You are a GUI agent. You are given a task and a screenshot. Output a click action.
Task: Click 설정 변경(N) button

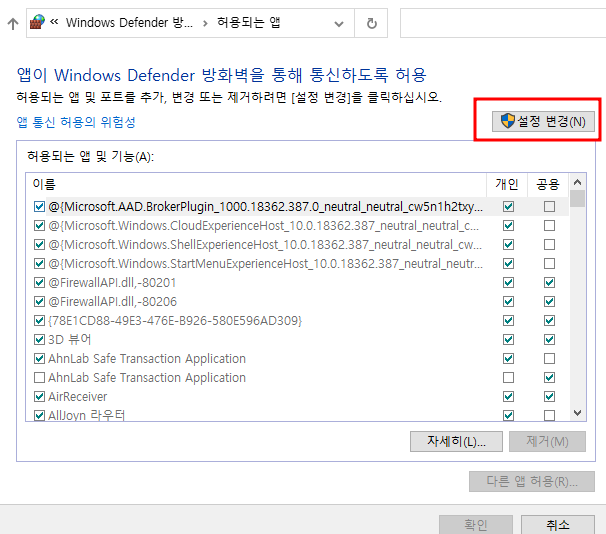543,121
